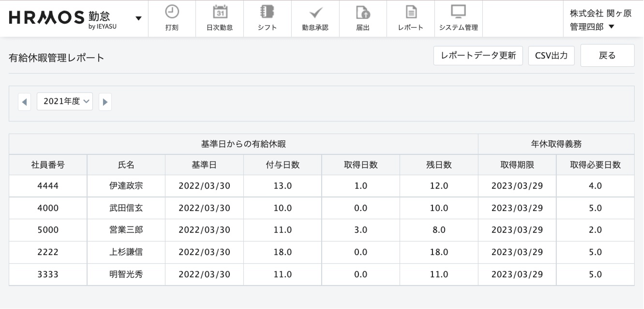
Task: Click the 取得必要日数 column header
Action: (x=595, y=165)
